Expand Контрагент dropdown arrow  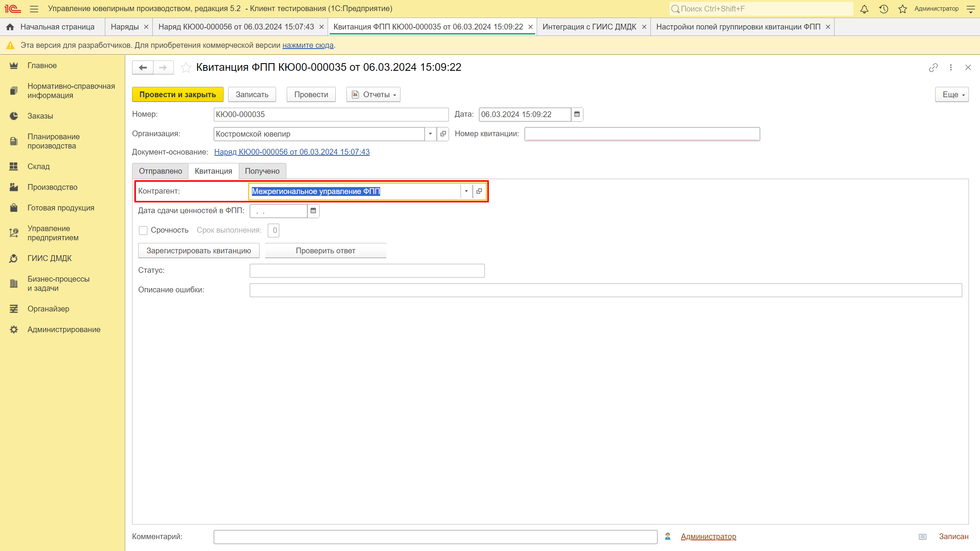click(x=466, y=191)
